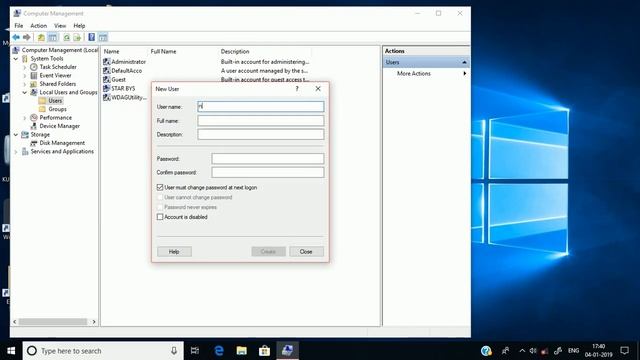Viewport: 640px width, 360px height.
Task: Open Task View in the taskbar
Action: pyautogui.click(x=195, y=351)
